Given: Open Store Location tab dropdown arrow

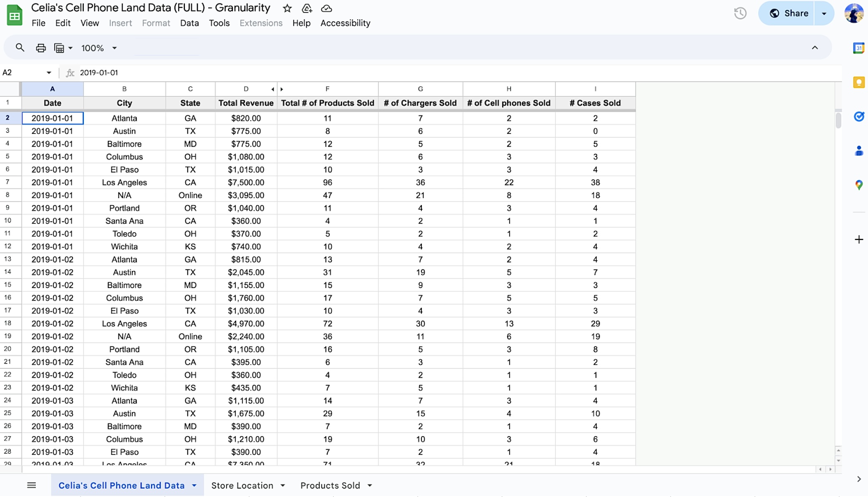Looking at the screenshot, I should (283, 485).
